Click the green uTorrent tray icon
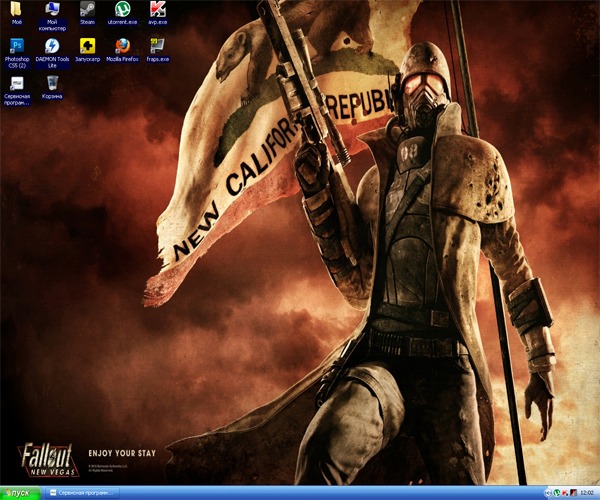Viewport: 600px width, 500px height. click(557, 493)
